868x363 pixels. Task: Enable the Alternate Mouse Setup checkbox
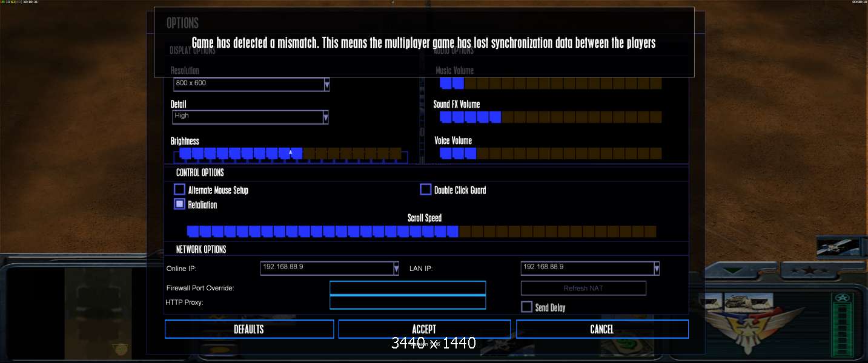coord(179,189)
